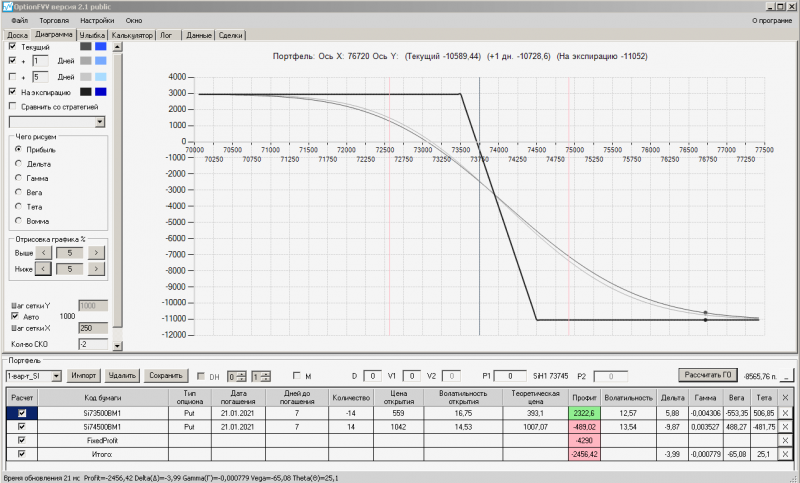This screenshot has width=800, height=483.
Task: Toggle the DH checkbox
Action: click(x=201, y=376)
